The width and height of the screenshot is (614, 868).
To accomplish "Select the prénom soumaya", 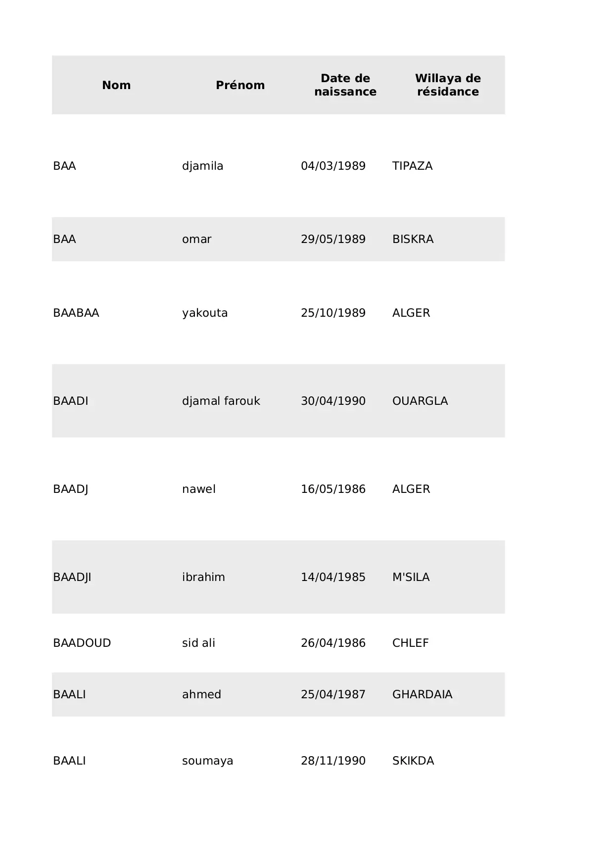I will tap(207, 761).
